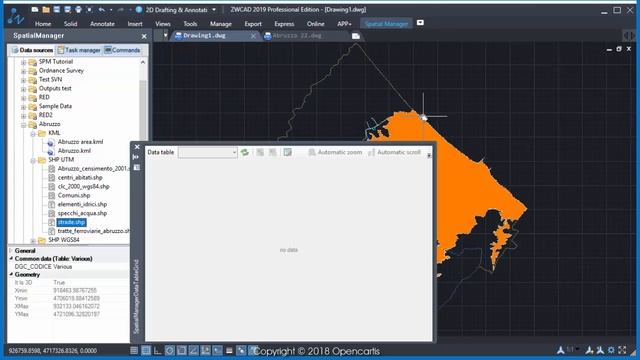Toggle grid display in status bar
640x360 pixels.
[x=146, y=350]
